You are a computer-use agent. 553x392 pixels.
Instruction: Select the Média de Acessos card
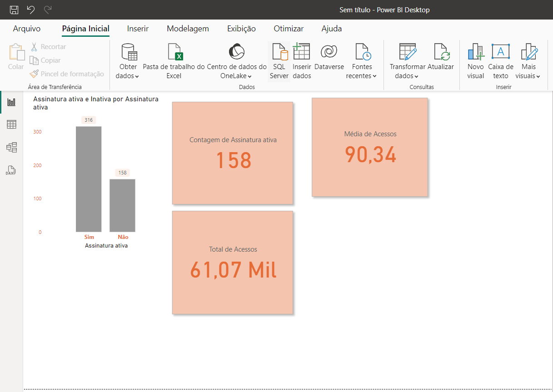370,147
